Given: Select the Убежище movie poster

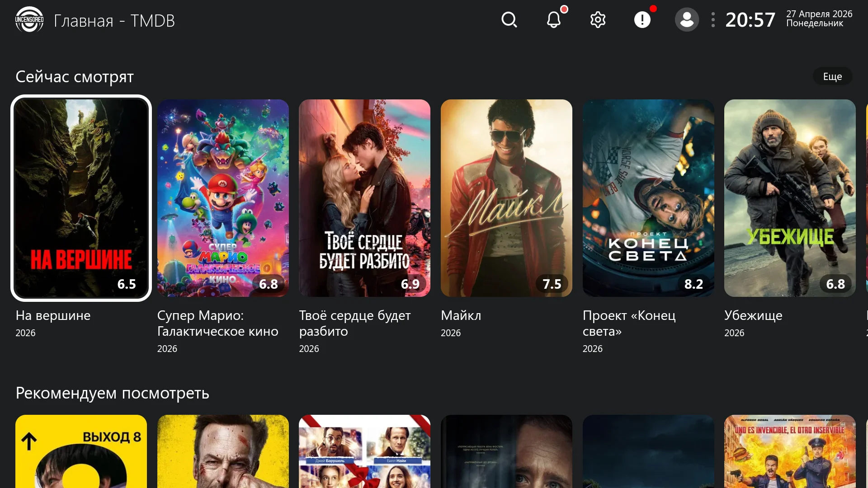Looking at the screenshot, I should (790, 198).
